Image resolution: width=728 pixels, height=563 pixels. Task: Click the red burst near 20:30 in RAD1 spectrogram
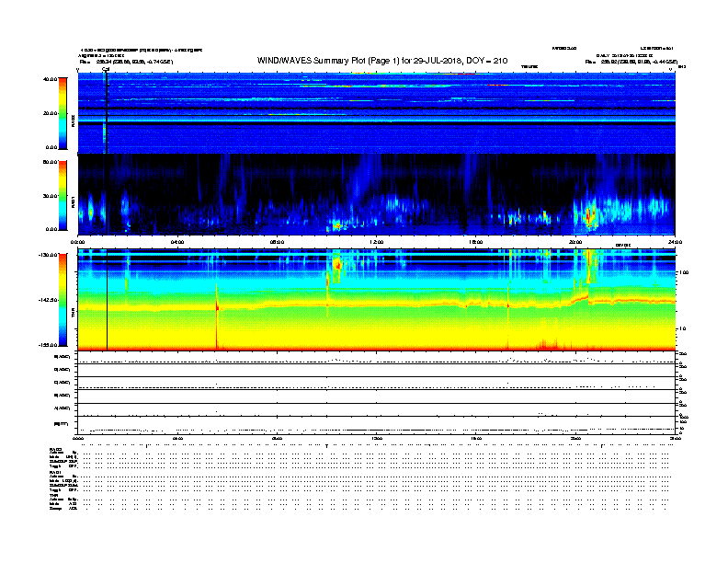click(589, 216)
